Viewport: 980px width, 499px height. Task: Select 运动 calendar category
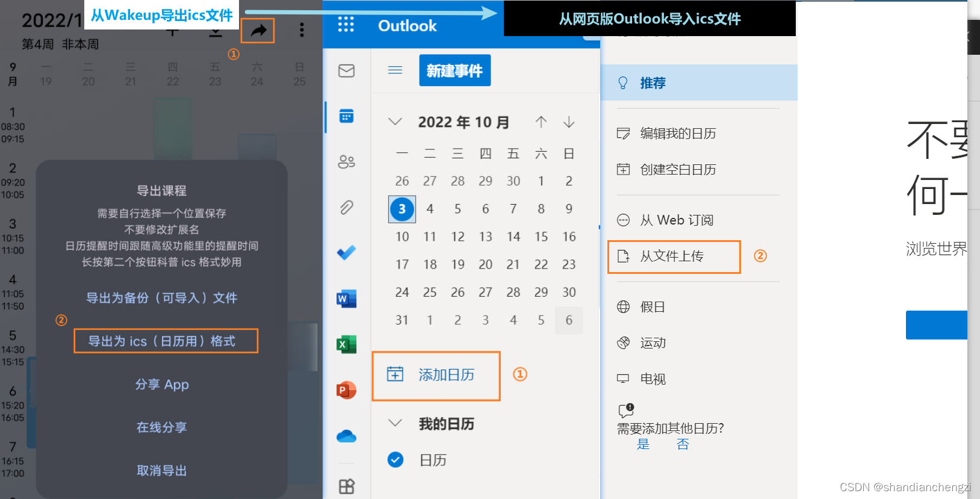[x=653, y=343]
